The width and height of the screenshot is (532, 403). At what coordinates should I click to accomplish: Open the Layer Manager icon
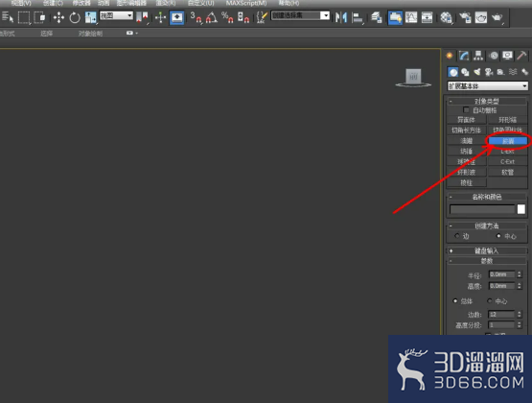(x=377, y=17)
